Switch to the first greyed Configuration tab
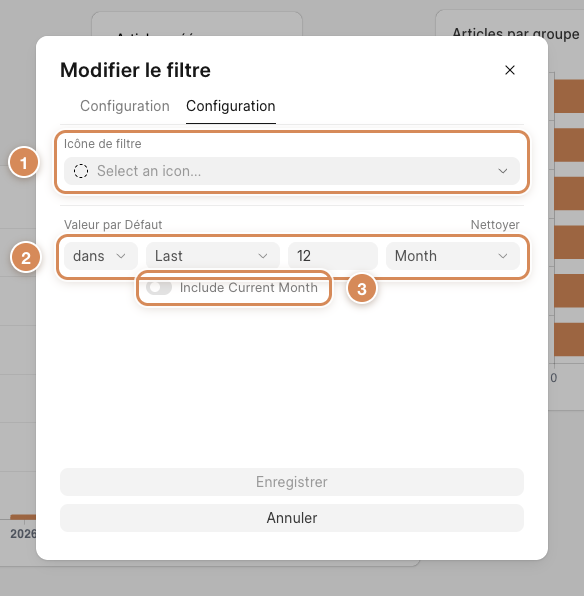This screenshot has width=584, height=596. click(125, 106)
